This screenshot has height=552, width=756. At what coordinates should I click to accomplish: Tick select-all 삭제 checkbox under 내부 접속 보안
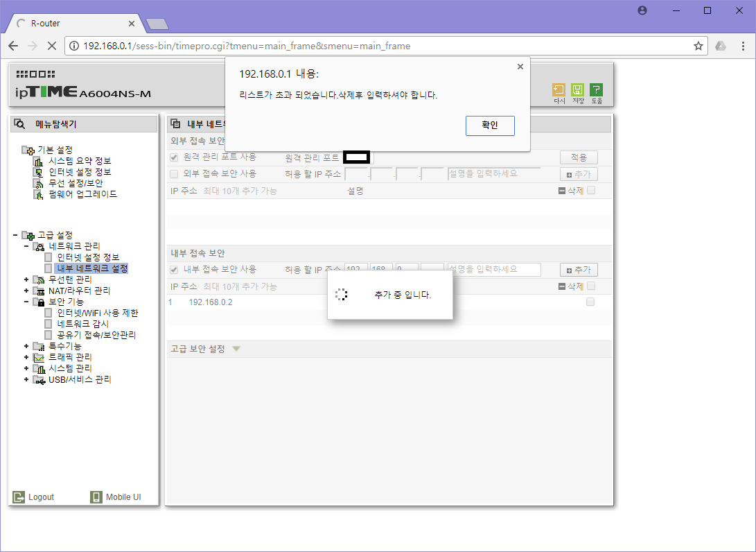pyautogui.click(x=591, y=286)
